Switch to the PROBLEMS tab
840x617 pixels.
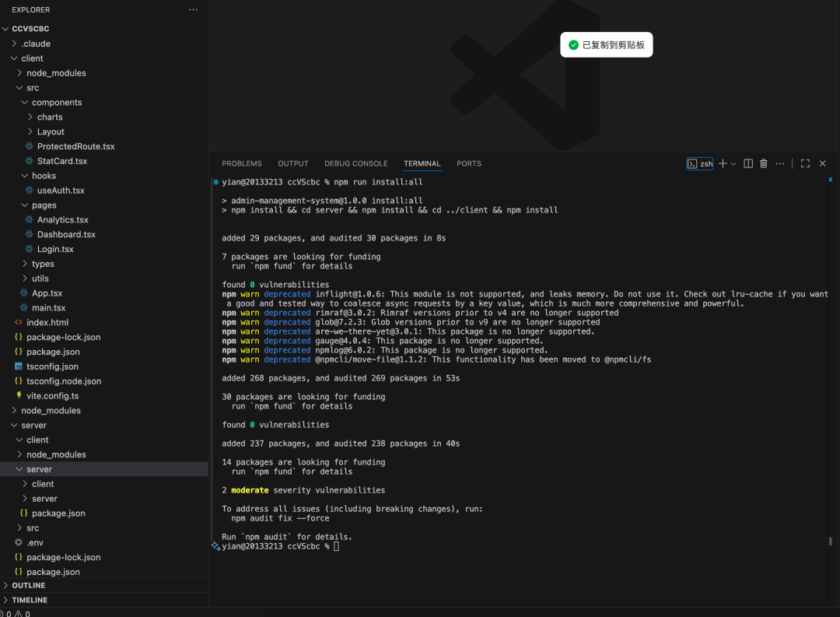pos(242,163)
